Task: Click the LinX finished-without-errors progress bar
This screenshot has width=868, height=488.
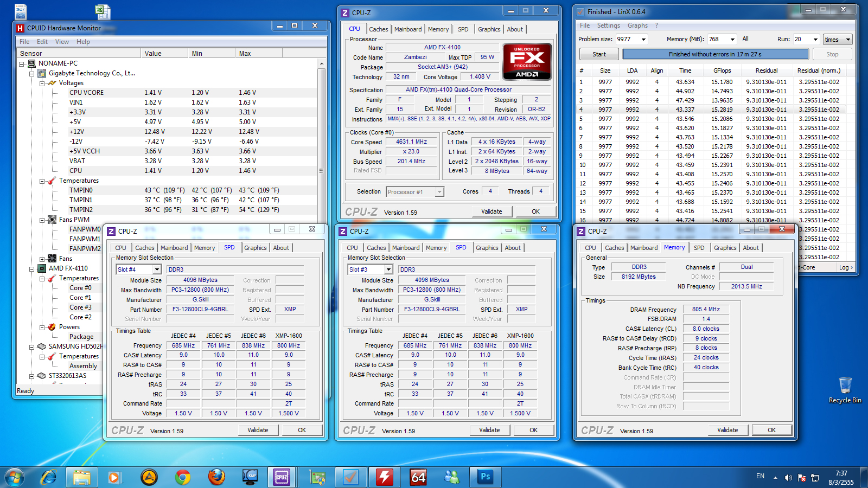Action: point(716,54)
